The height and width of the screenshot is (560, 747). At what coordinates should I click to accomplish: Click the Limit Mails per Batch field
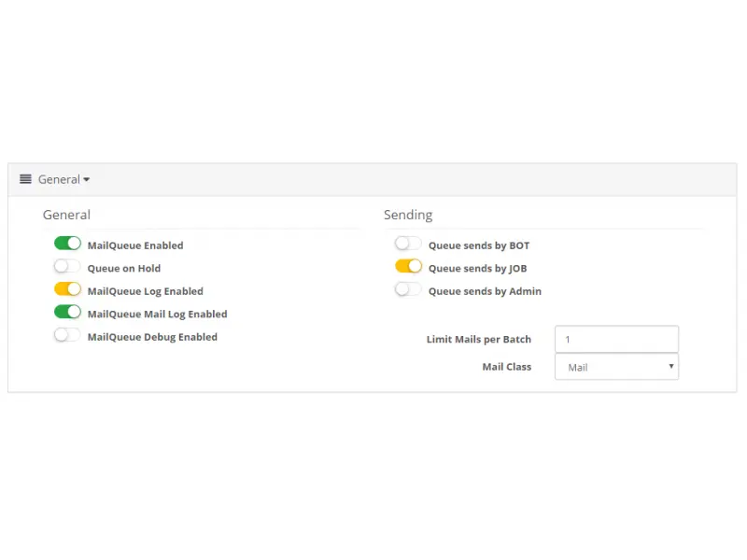pyautogui.click(x=616, y=339)
